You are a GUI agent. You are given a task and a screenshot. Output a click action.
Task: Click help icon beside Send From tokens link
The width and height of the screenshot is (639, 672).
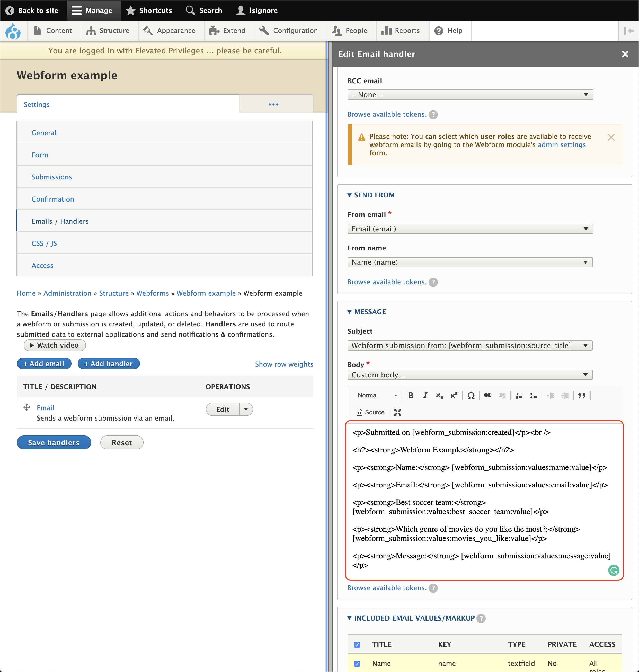coord(433,282)
